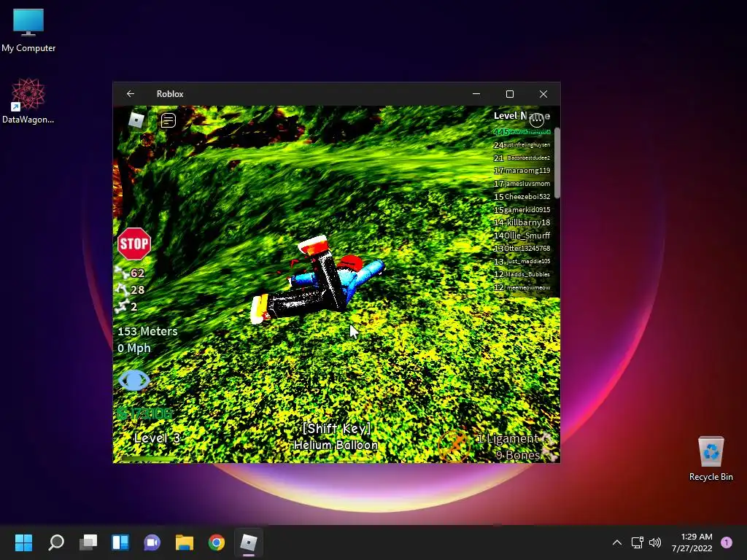Launch the Chat app from taskbar
This screenshot has height=560, width=747.
(x=152, y=542)
